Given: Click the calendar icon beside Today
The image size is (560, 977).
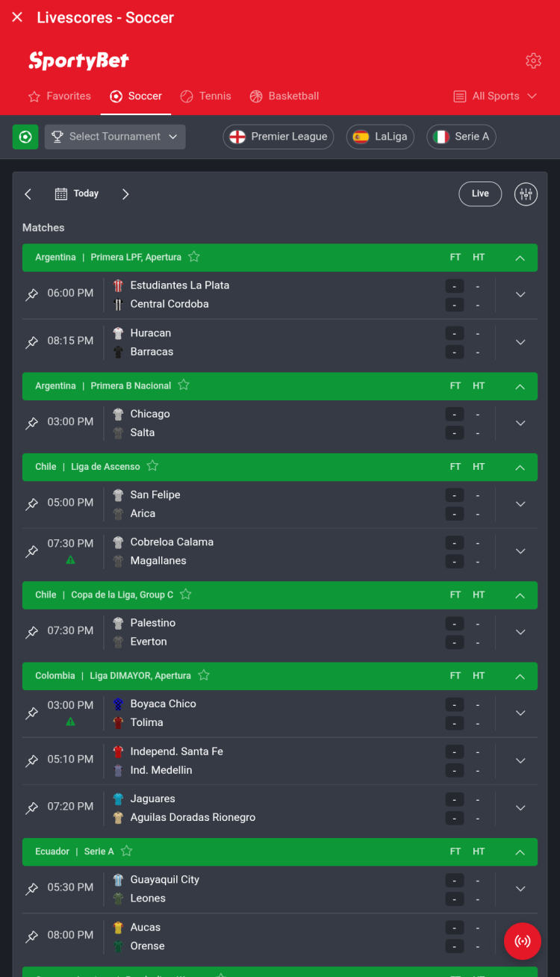Looking at the screenshot, I should (61, 194).
